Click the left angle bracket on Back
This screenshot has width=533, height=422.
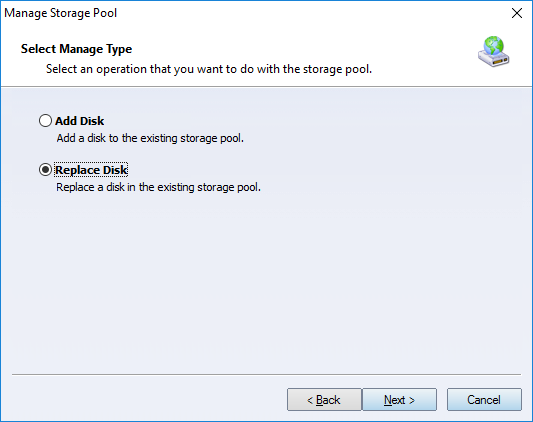tap(310, 400)
